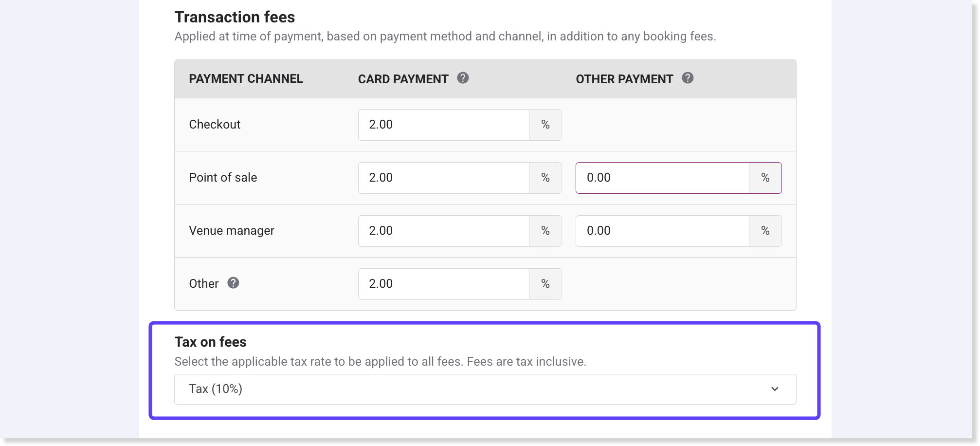Click percent suffix on Venue manager card fee
Screen dimensions: 980x446
(545, 231)
